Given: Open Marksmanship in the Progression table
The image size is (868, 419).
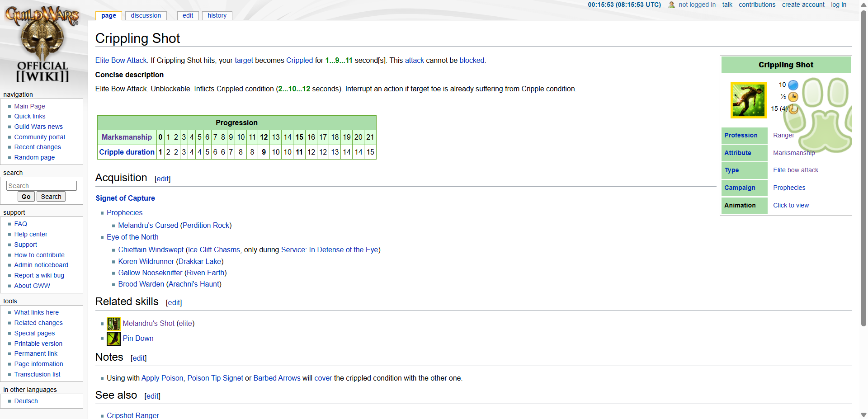Looking at the screenshot, I should [127, 137].
